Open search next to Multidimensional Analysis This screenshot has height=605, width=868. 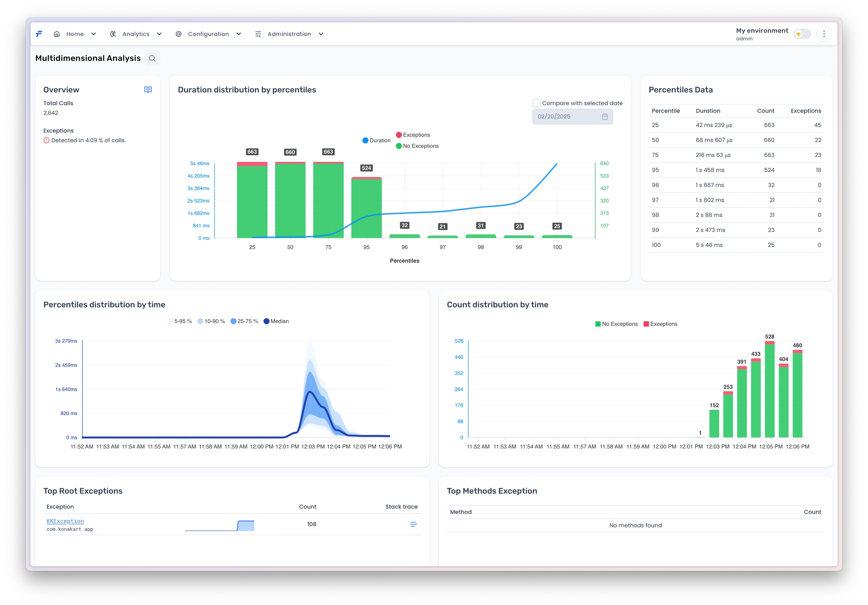point(152,58)
